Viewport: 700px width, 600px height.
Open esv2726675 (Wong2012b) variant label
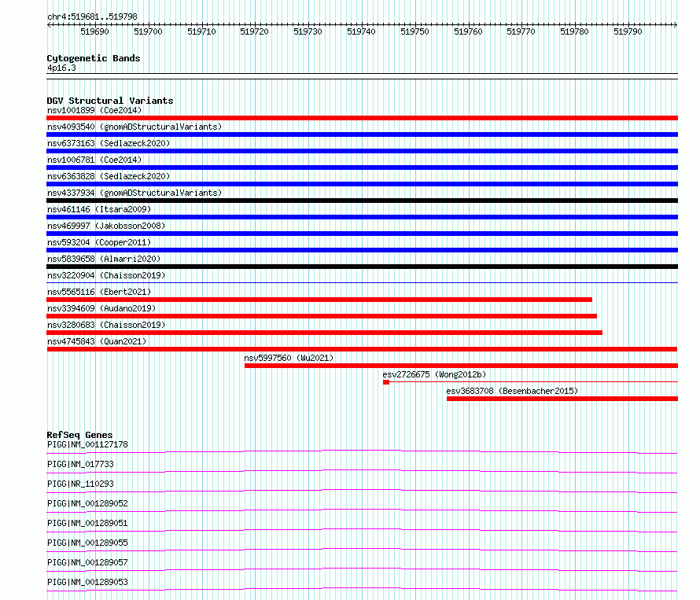pos(434,374)
